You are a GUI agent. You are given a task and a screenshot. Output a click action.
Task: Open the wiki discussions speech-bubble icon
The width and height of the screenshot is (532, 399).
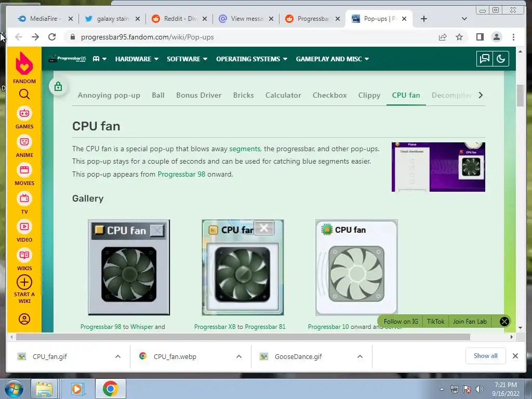pyautogui.click(x=485, y=59)
